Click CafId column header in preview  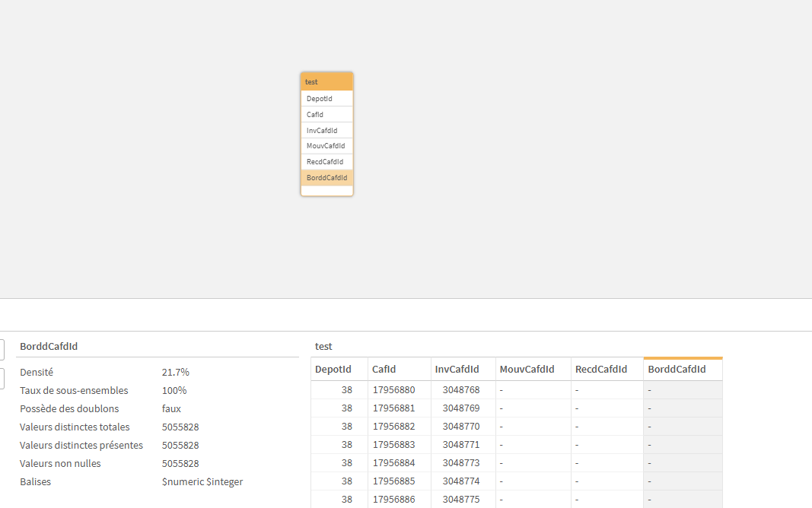point(399,370)
